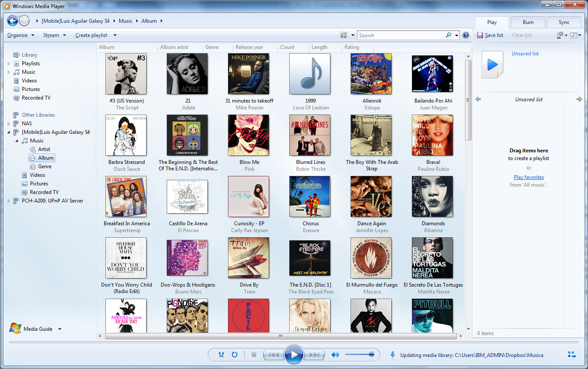
Task: Click the Save list button
Action: pyautogui.click(x=490, y=35)
